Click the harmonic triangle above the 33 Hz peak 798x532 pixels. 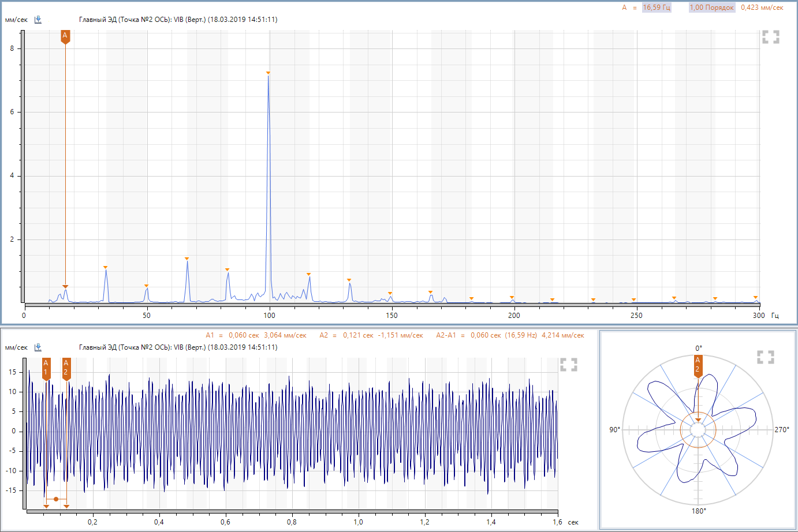(105, 268)
